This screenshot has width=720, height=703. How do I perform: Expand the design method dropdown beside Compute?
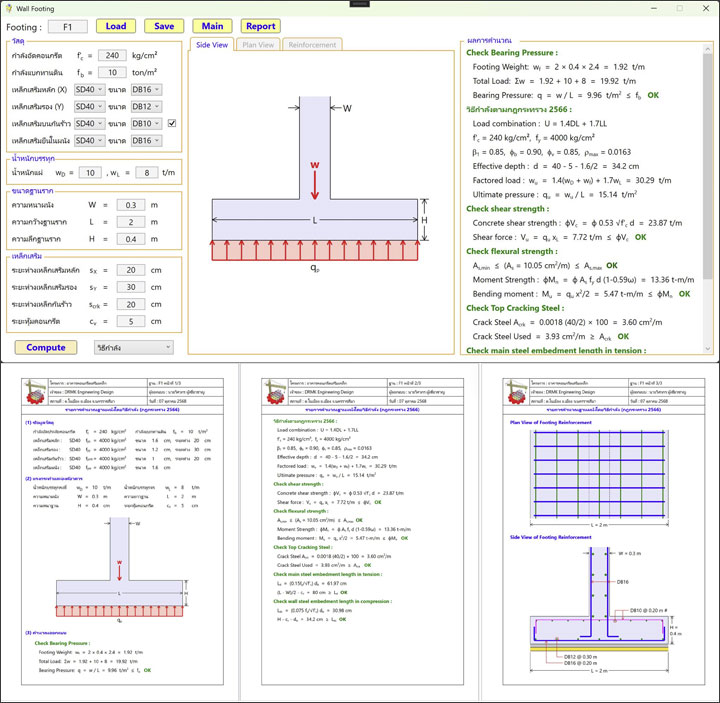tap(133, 347)
